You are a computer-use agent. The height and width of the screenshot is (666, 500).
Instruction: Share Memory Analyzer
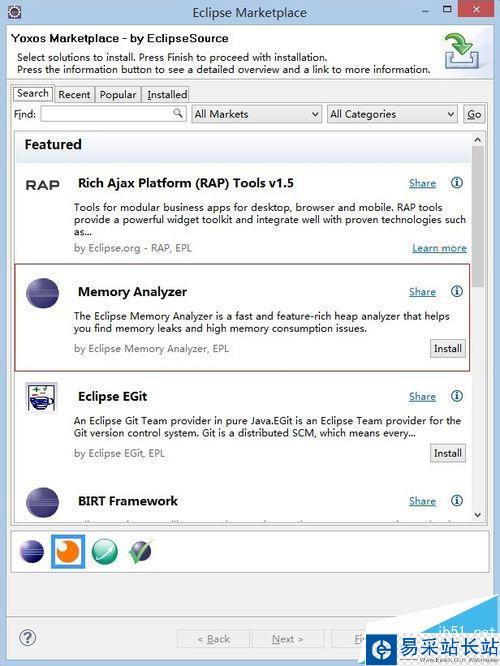[422, 292]
